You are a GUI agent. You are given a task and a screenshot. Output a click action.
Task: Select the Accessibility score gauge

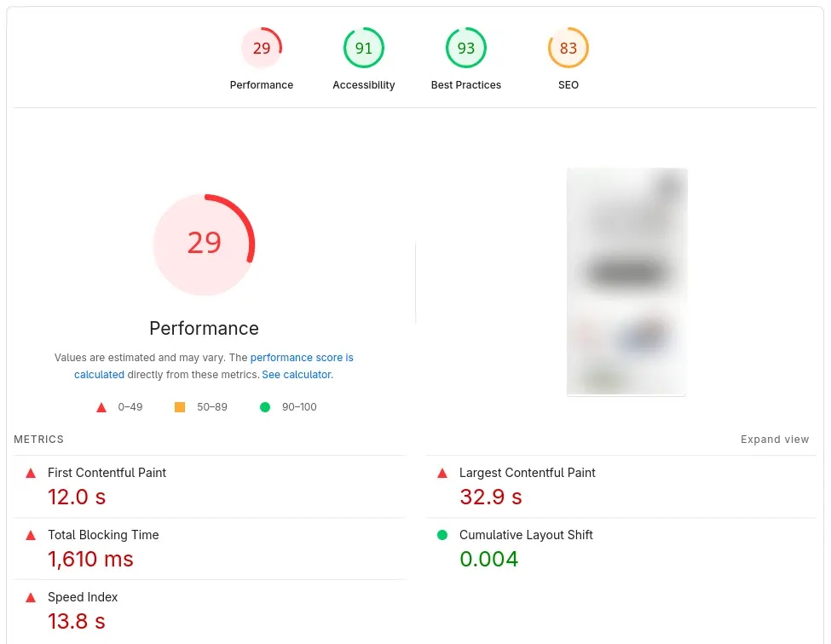click(x=364, y=49)
